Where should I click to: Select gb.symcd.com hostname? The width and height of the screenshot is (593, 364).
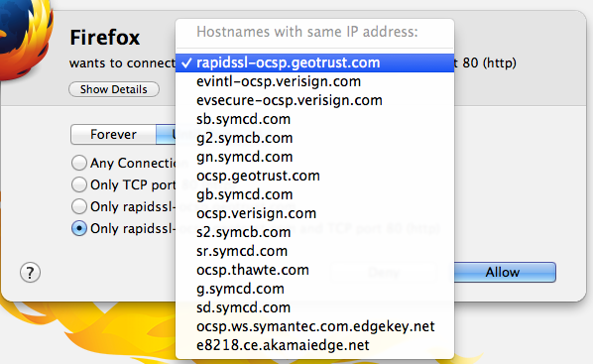click(x=314, y=194)
